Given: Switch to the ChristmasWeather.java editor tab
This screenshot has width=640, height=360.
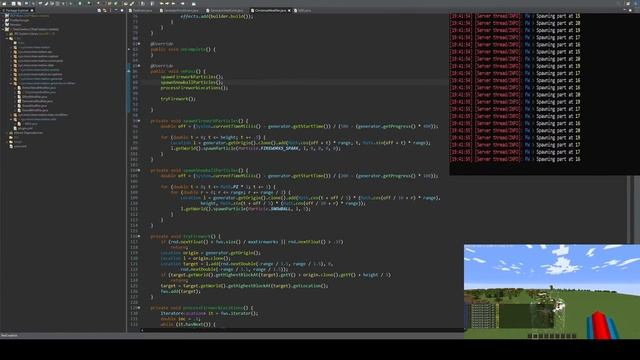Looking at the screenshot, I should (270, 10).
